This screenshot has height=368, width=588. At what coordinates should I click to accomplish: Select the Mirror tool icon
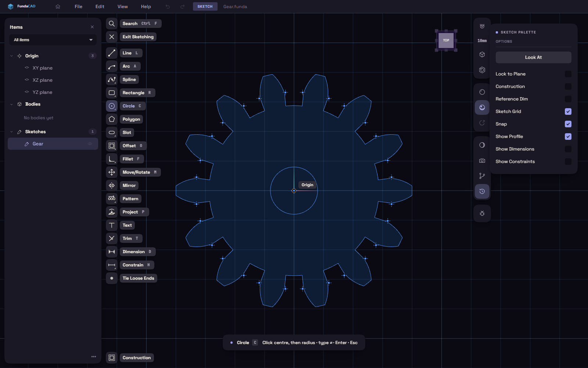[x=112, y=185]
